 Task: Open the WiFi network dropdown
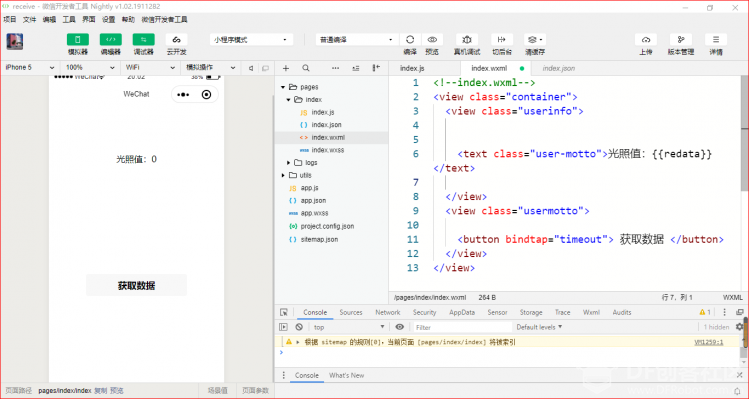[150, 68]
